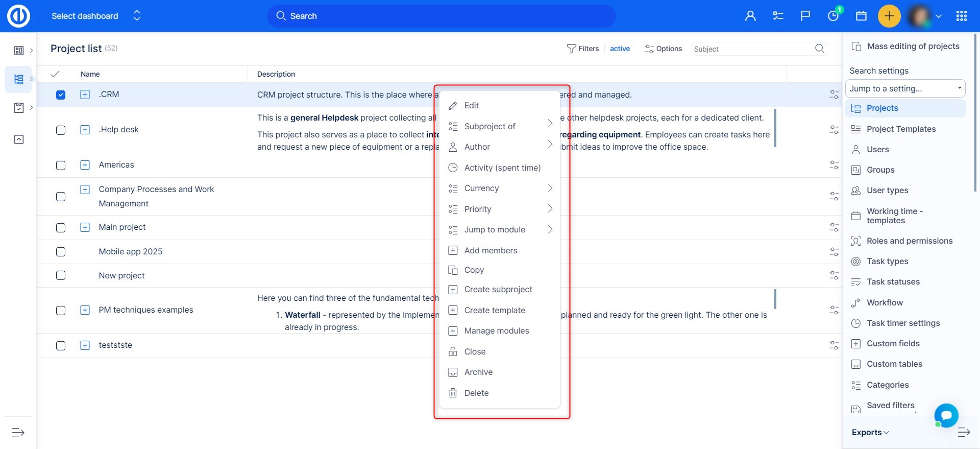This screenshot has width=980, height=449.
Task: Open the chat support bubble
Action: (946, 415)
